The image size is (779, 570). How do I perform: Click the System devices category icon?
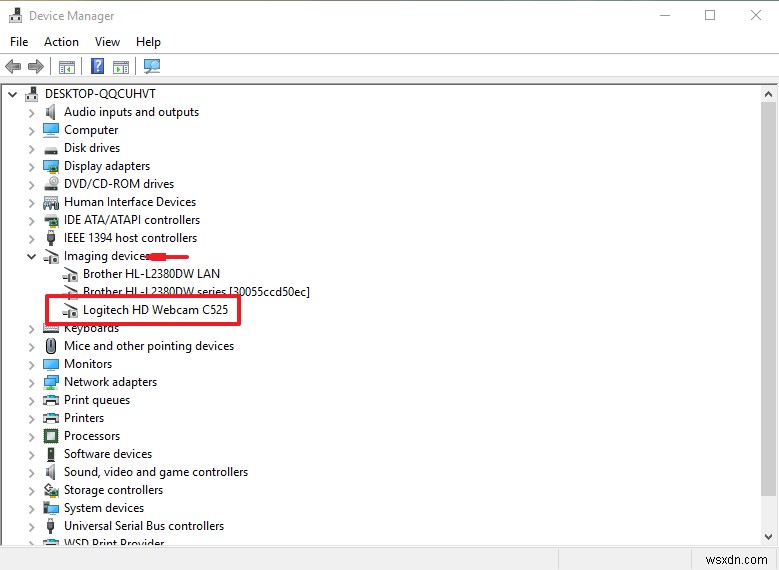(x=51, y=508)
